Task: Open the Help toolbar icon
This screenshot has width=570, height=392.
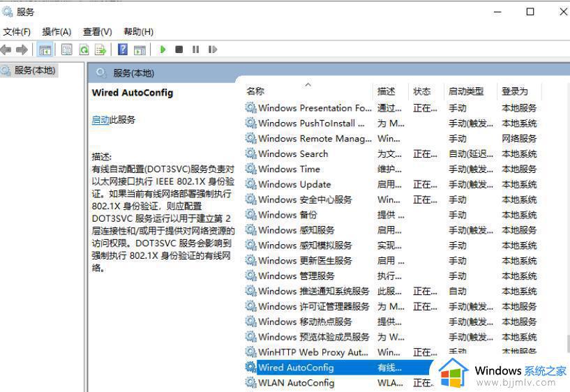Action: pos(123,50)
